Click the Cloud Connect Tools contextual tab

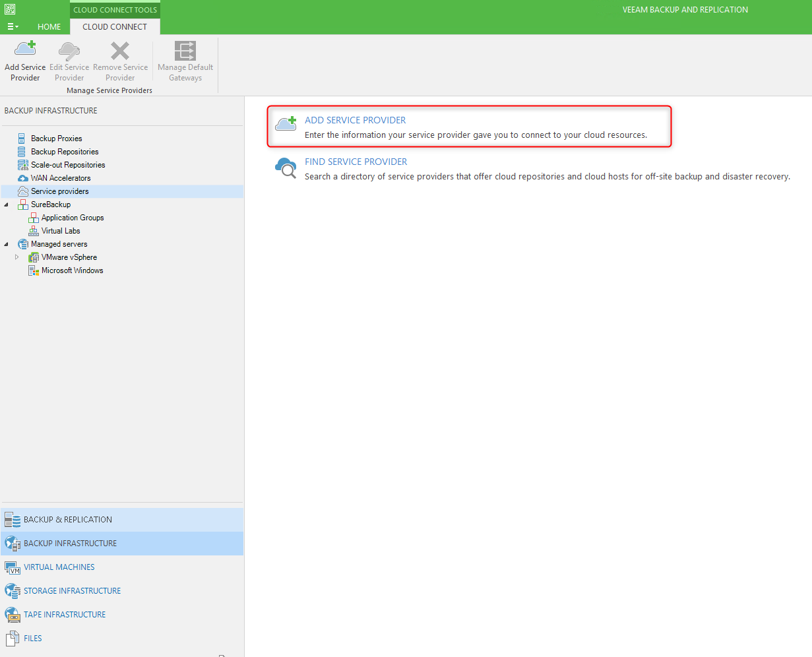click(115, 10)
